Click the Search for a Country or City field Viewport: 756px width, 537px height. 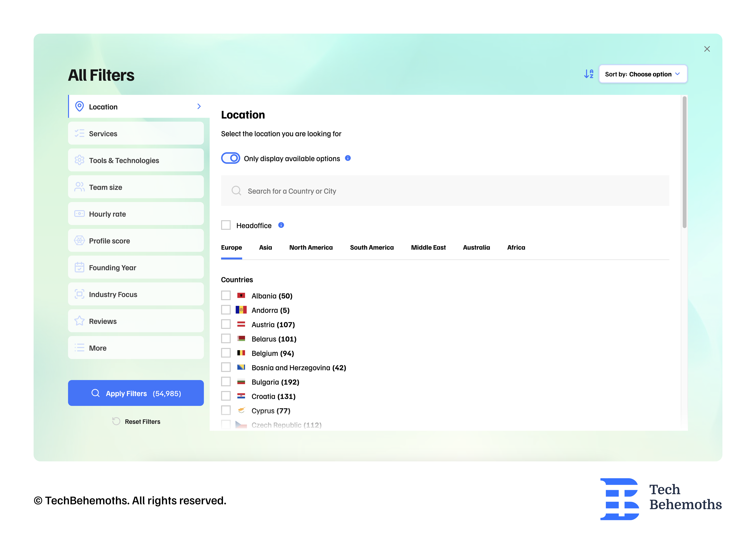click(445, 191)
